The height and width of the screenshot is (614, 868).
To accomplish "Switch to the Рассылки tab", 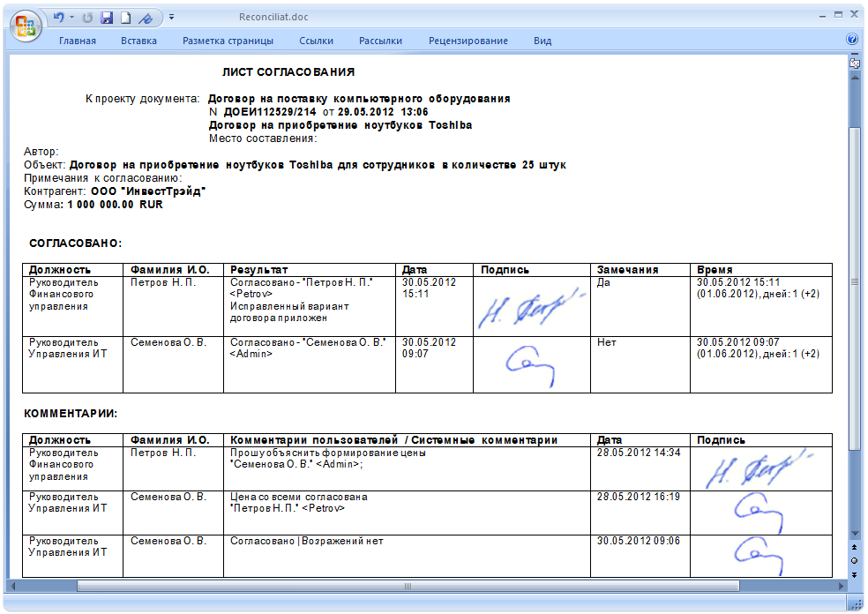I will pos(379,41).
